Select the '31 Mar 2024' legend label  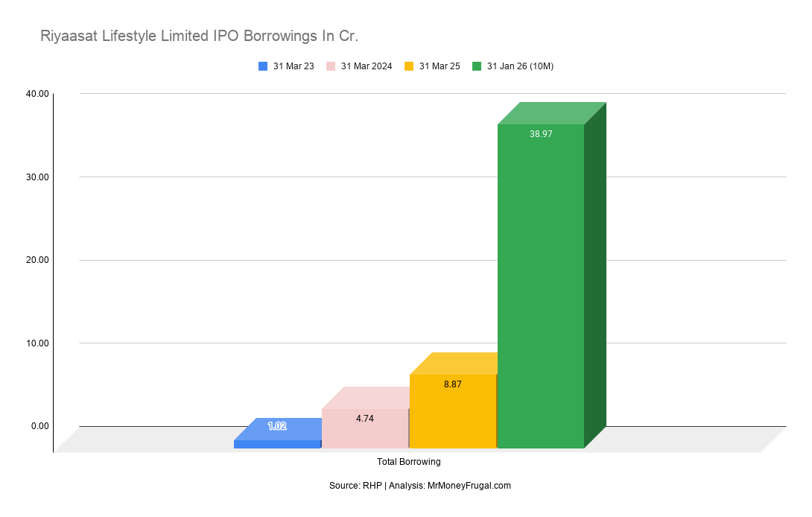(x=367, y=66)
